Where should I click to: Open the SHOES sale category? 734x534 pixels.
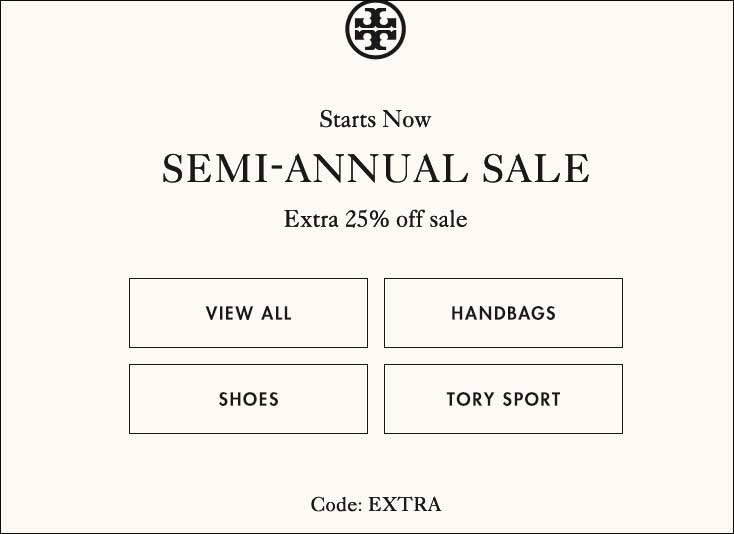(x=248, y=399)
